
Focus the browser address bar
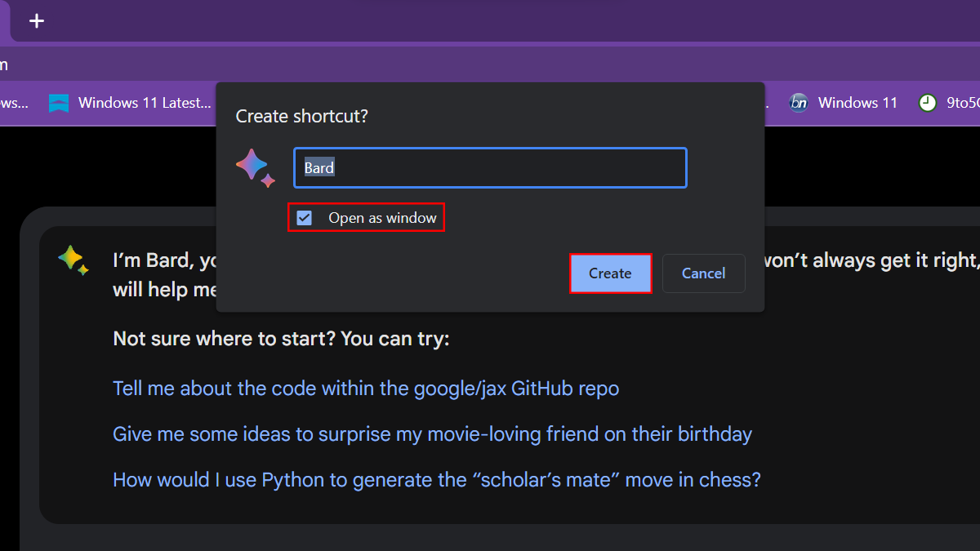[x=490, y=64]
